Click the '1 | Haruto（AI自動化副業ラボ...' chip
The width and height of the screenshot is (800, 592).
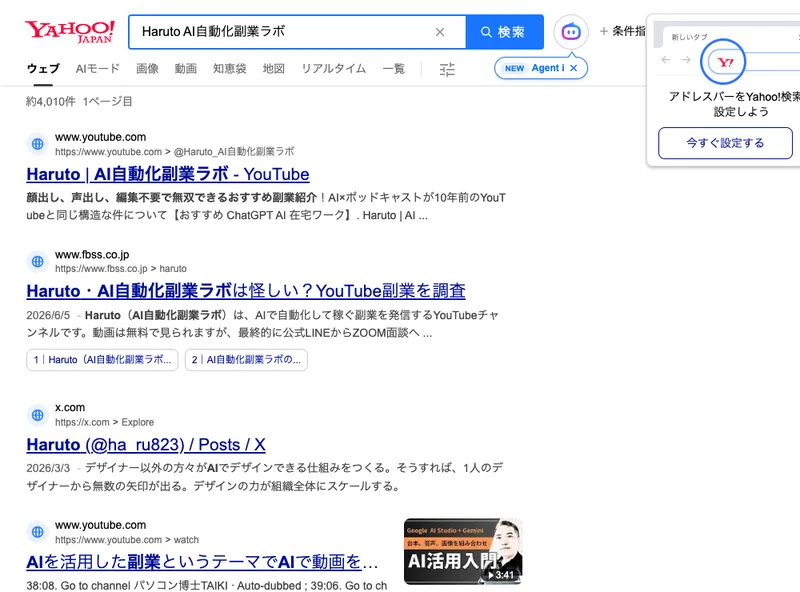pos(102,360)
